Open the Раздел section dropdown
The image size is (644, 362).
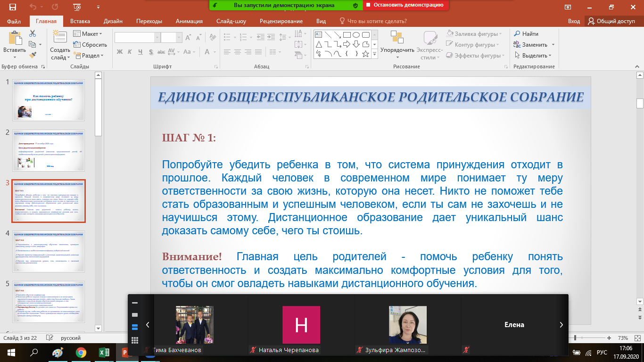[88, 56]
